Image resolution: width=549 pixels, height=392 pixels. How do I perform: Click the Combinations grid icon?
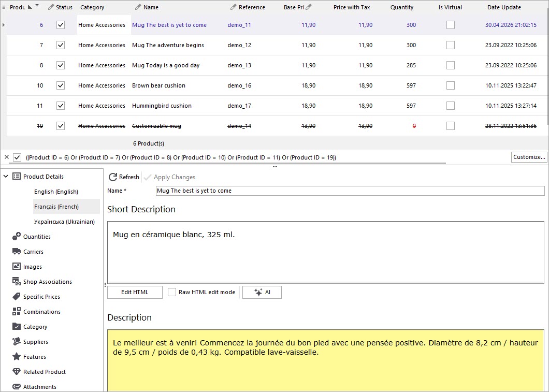pos(17,312)
